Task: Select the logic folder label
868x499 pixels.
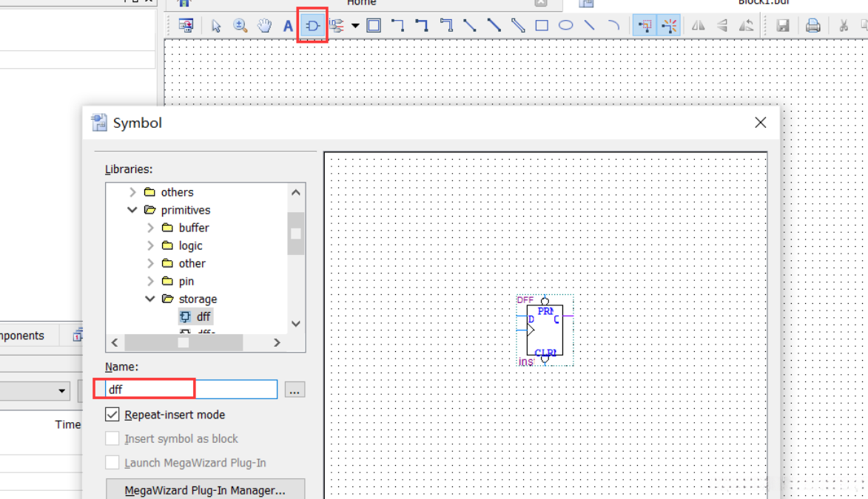Action: coord(190,245)
